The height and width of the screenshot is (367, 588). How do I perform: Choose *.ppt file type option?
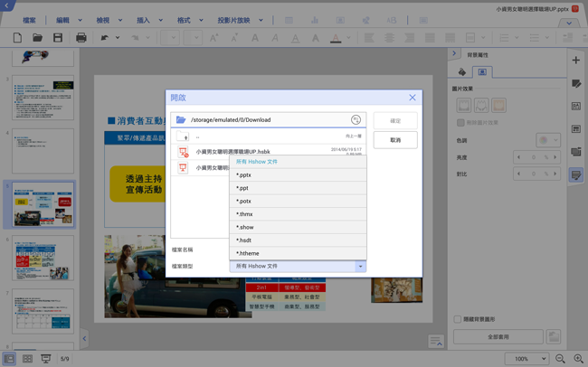pos(298,188)
